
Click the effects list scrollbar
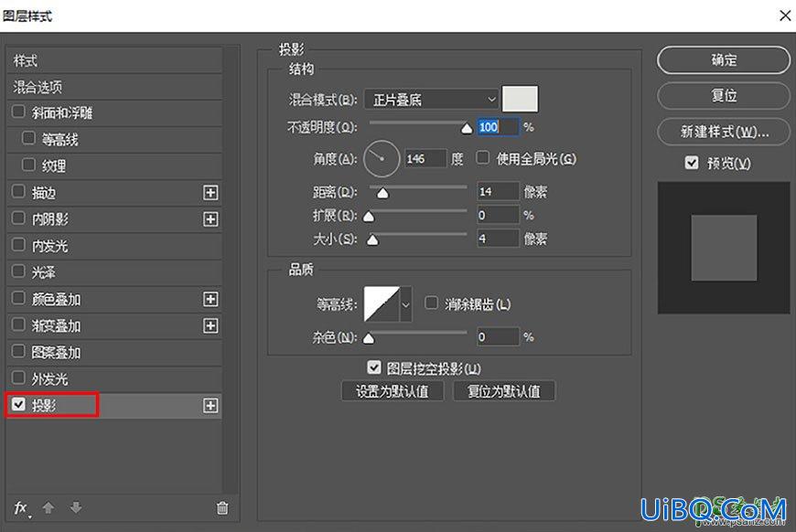231,269
